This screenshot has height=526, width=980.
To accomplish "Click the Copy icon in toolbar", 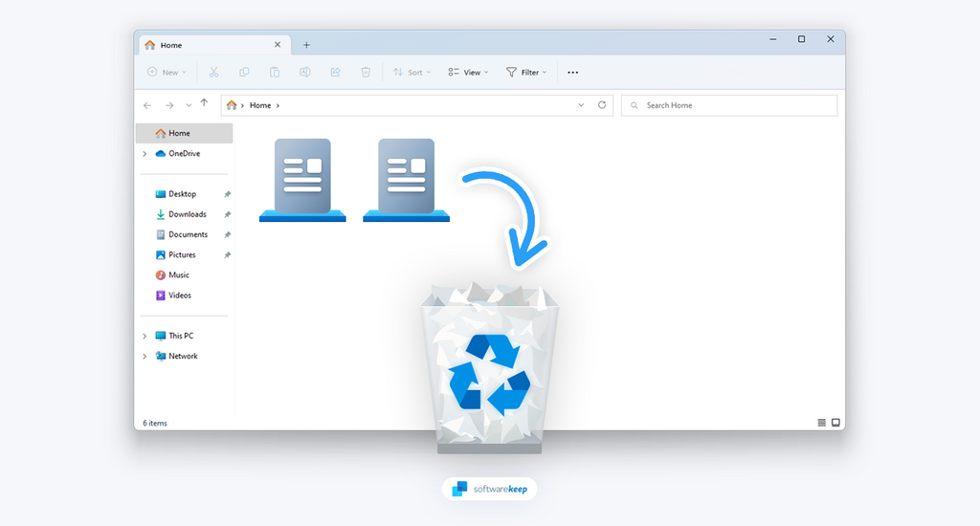I will [244, 72].
